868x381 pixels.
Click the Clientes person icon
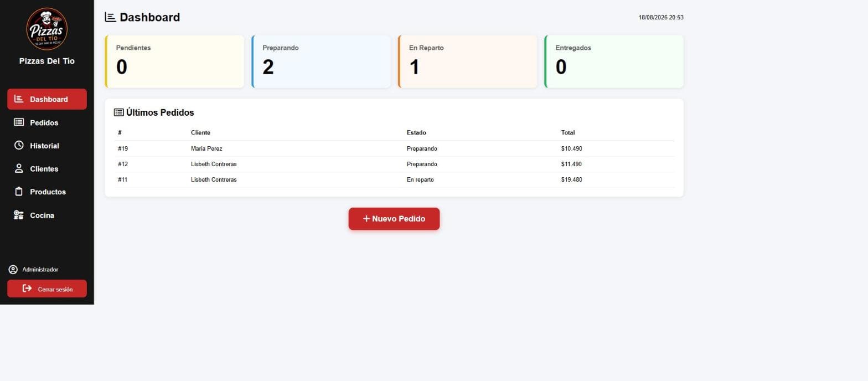tap(19, 168)
